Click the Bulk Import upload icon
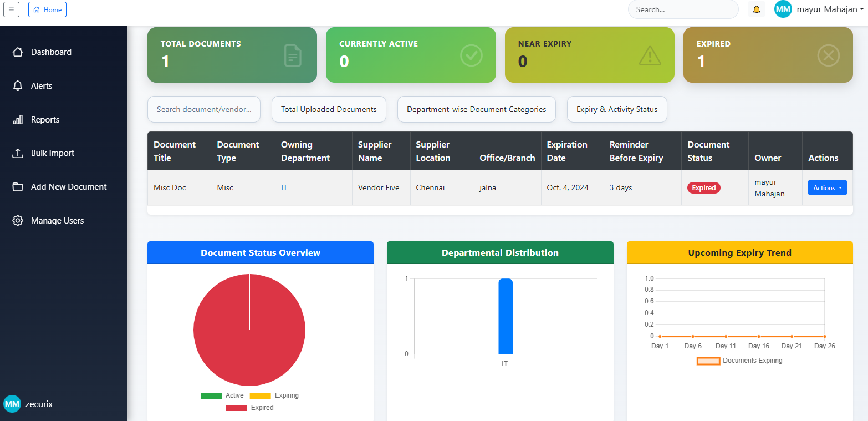 [x=18, y=153]
